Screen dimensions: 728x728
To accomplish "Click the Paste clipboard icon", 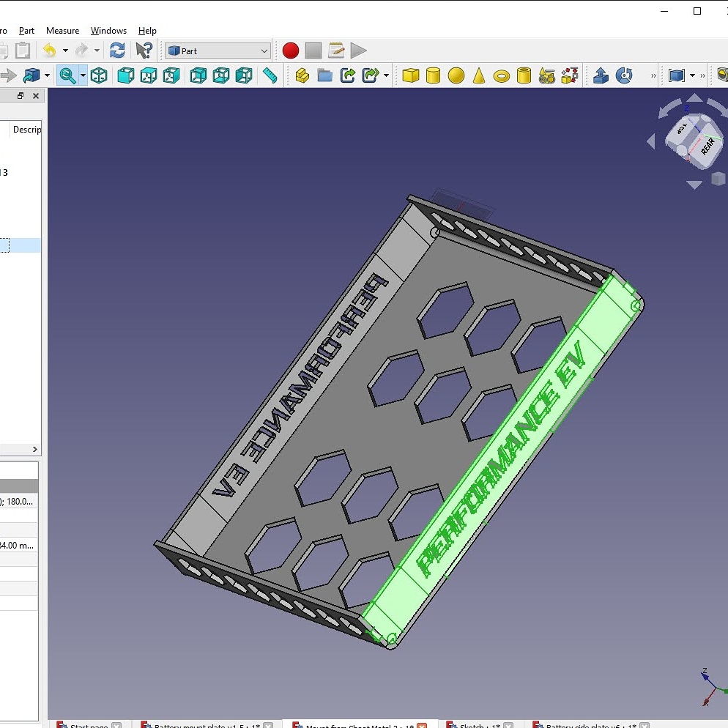I will (22, 51).
